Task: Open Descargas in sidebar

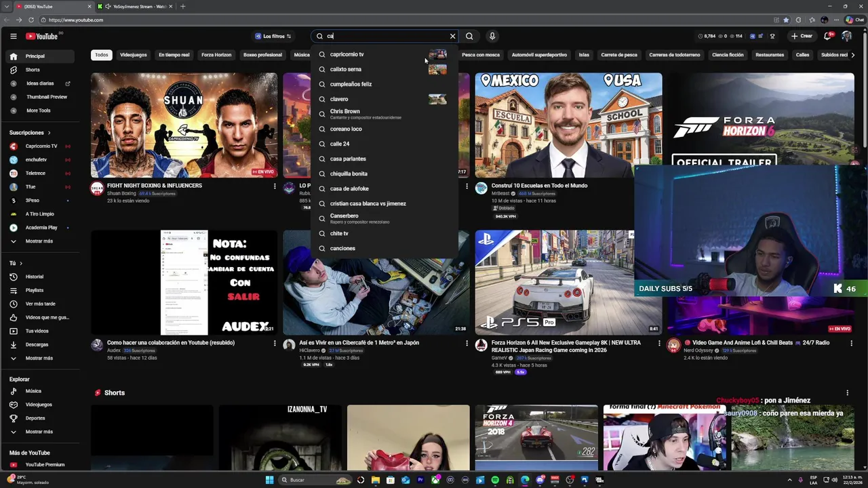Action: point(39,344)
